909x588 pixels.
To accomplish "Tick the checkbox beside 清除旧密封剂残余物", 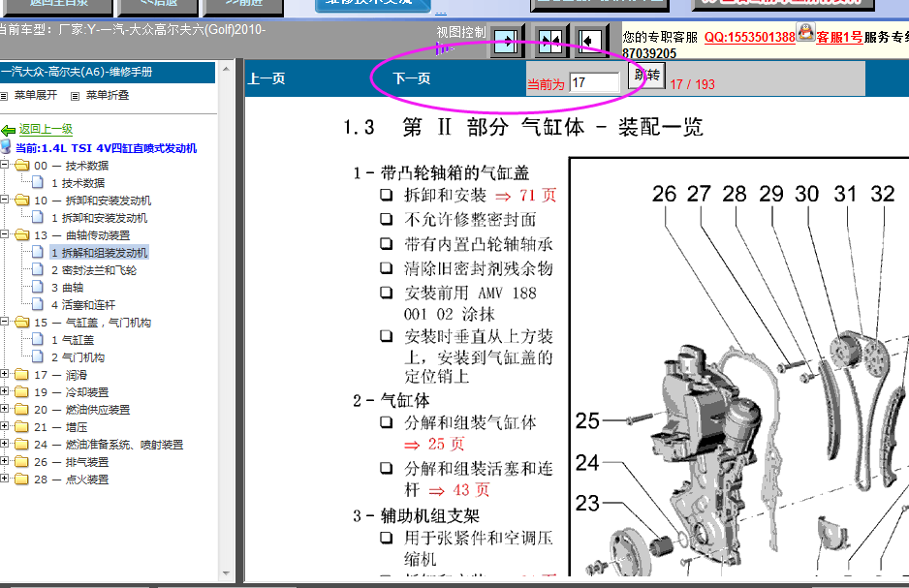I will pyautogui.click(x=386, y=267).
